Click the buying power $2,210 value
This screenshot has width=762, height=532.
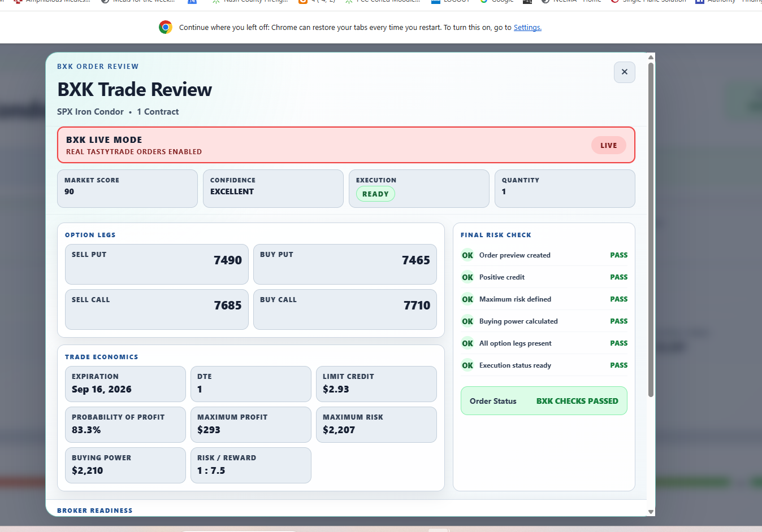(87, 470)
